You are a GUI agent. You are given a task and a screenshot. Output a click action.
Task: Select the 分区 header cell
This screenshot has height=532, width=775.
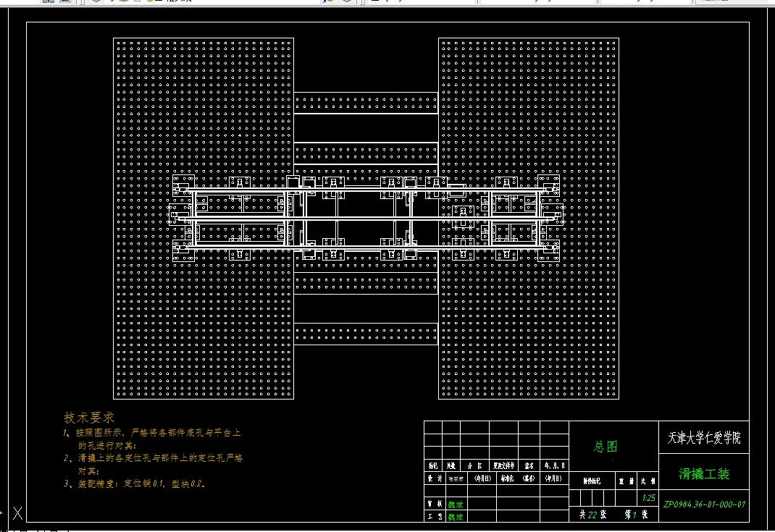474,466
